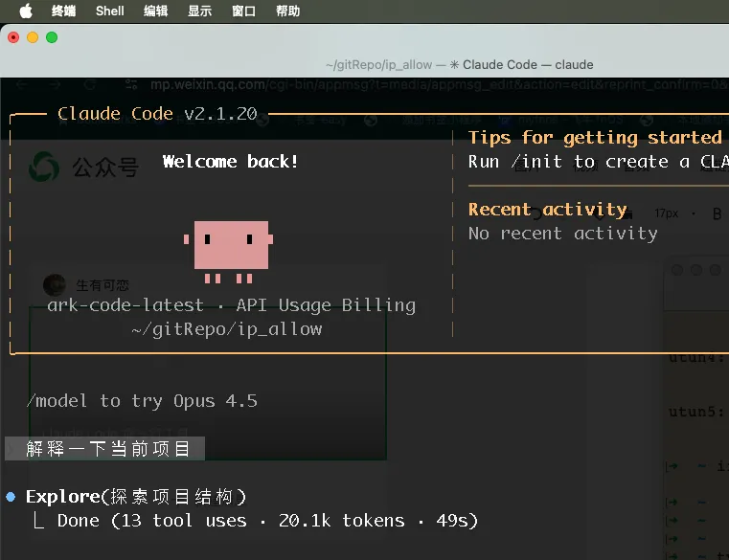Viewport: 729px width, 560px height.
Task: Click 'ark-code-latest · API Usage Billing' line
Action: 232,305
